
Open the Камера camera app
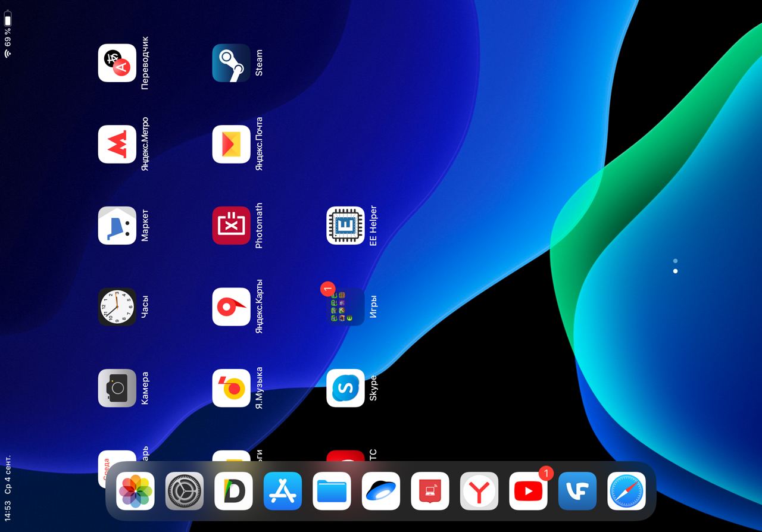(117, 388)
